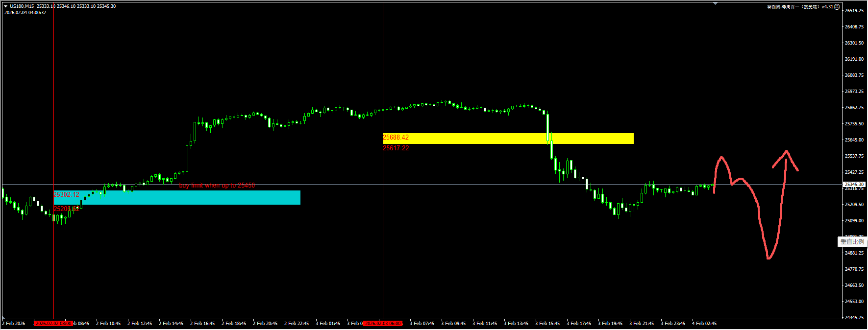Click the 25617.22 price label
The height and width of the screenshot is (330, 868).
(396, 148)
